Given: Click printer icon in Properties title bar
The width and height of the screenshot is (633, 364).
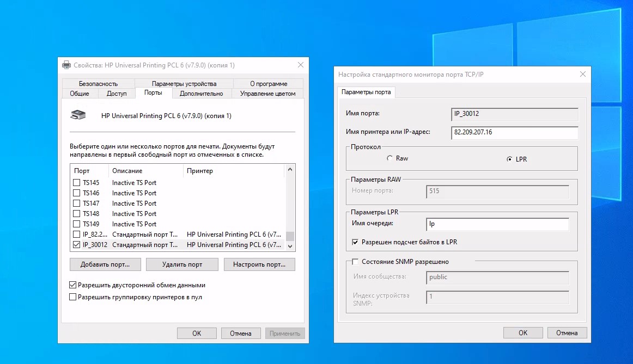Looking at the screenshot, I should pyautogui.click(x=66, y=65).
